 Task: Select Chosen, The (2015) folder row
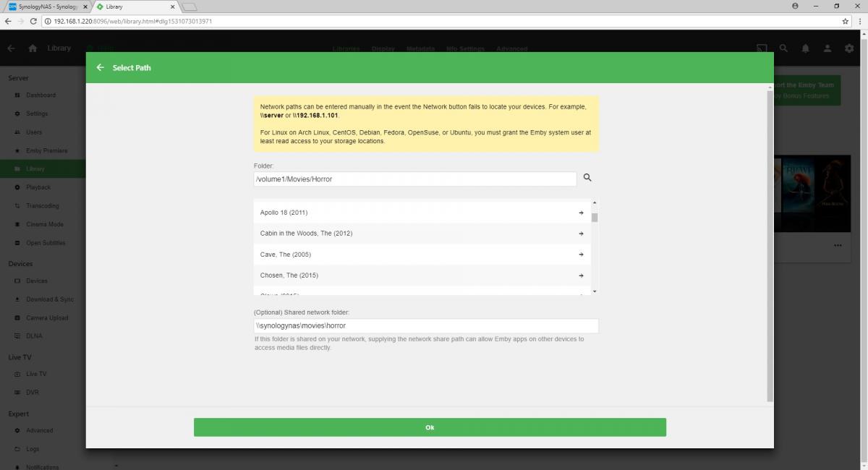pyautogui.click(x=422, y=275)
